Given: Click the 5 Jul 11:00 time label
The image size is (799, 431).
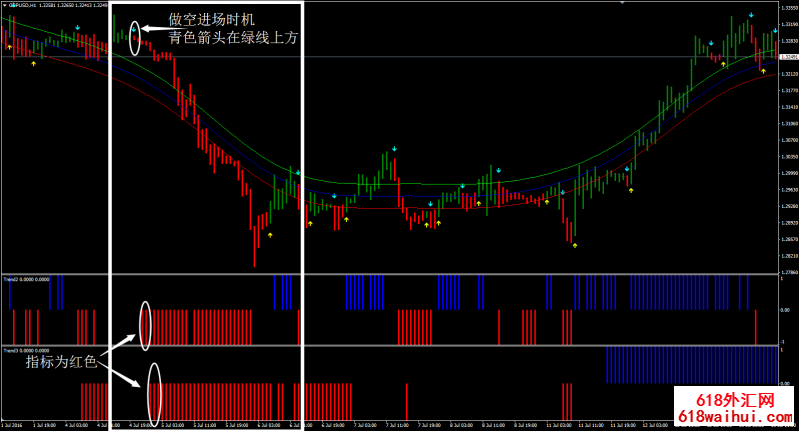Looking at the screenshot, I should (x=205, y=425).
